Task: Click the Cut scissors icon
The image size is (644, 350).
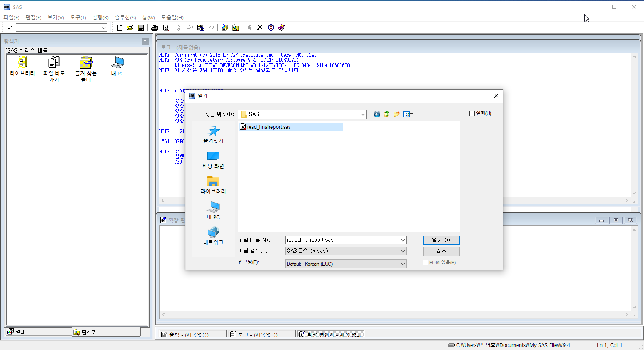Action: 179,28
